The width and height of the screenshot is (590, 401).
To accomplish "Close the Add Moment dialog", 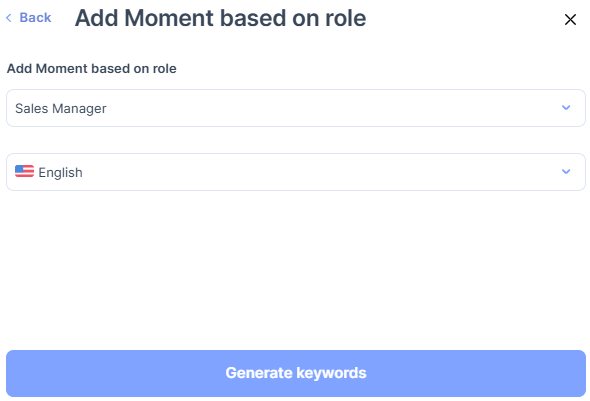I will (x=570, y=20).
